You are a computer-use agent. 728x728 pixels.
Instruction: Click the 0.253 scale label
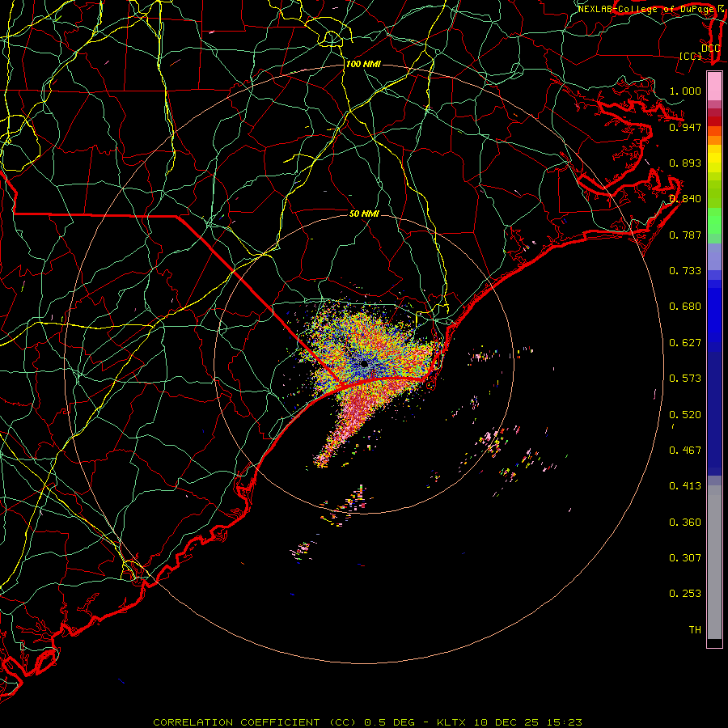click(x=685, y=594)
